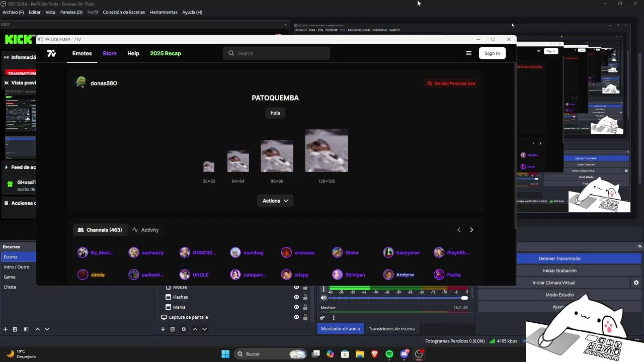Open Windows Start menu
This screenshot has height=362, width=644.
[225, 354]
